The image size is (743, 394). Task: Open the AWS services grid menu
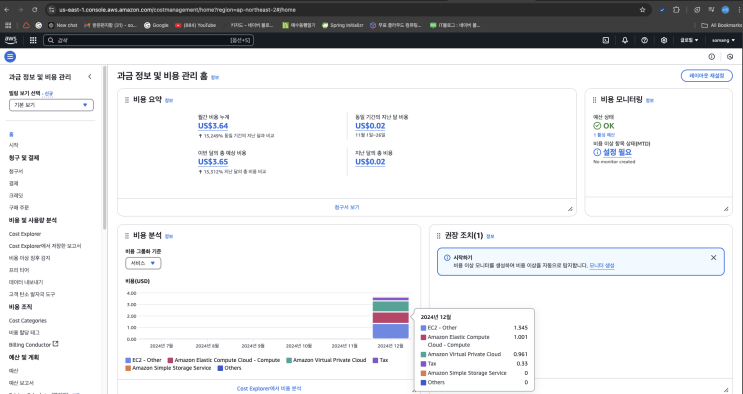pyautogui.click(x=33, y=40)
